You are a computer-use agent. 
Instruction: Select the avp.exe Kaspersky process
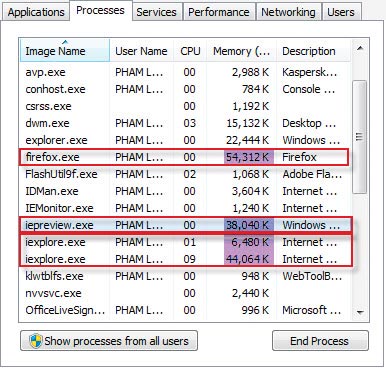pyautogui.click(x=185, y=72)
